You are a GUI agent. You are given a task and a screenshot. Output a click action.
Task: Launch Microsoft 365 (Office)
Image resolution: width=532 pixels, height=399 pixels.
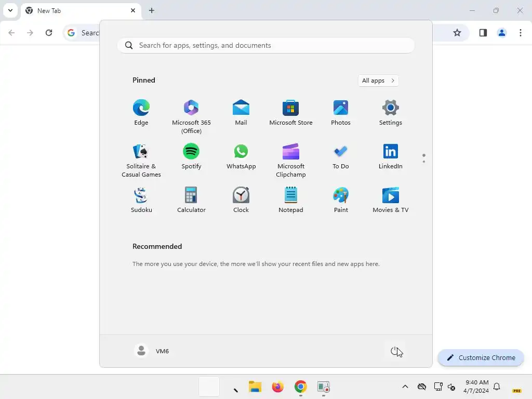191,117
